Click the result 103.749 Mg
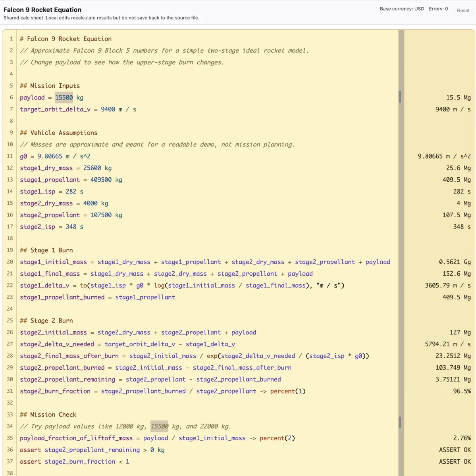The image size is (476, 476). [453, 368]
